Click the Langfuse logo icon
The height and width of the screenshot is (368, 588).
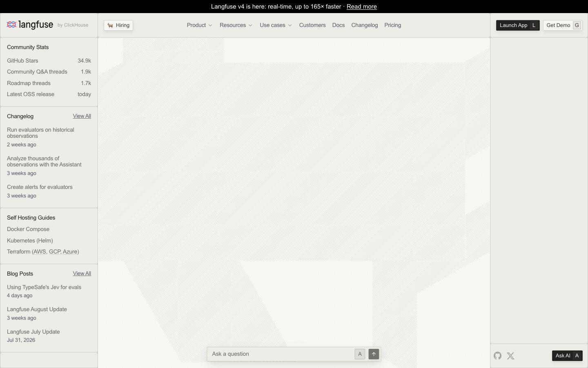[x=11, y=25]
